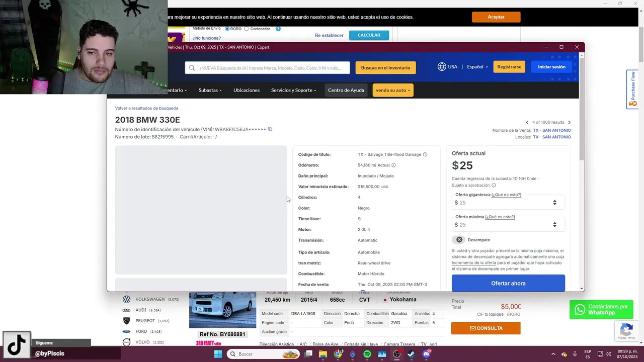Open info icon beside odometer 54,160 mi

[393, 165]
